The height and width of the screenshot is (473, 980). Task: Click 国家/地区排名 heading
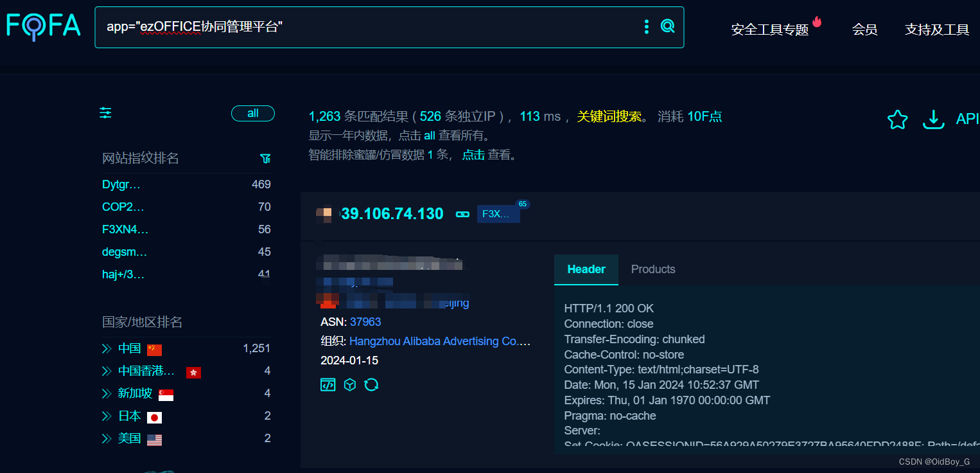(143, 322)
